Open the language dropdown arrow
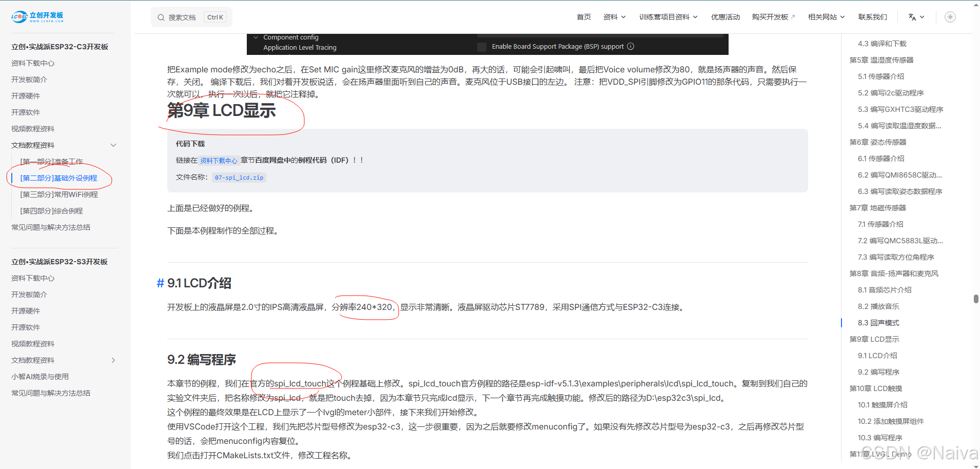Screen dimensions: 980x469 pyautogui.click(x=922, y=17)
